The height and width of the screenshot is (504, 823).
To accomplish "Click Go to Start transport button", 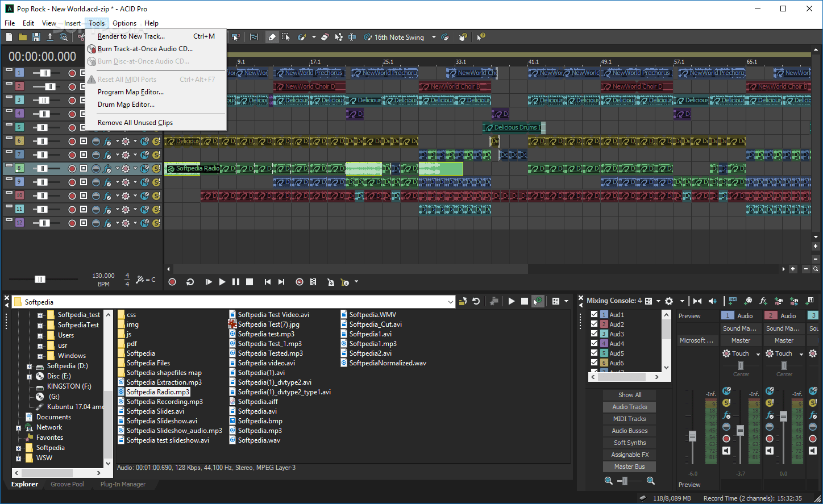I will pos(268,282).
